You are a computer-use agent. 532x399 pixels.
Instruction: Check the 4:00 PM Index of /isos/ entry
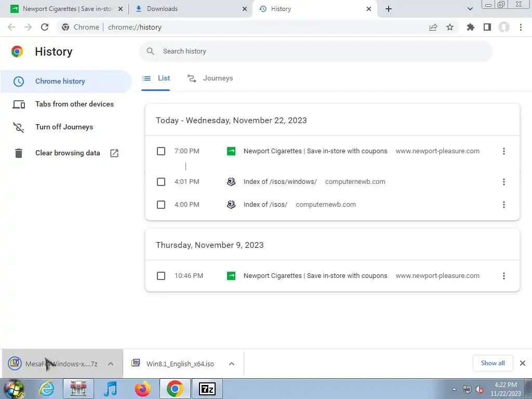click(161, 205)
